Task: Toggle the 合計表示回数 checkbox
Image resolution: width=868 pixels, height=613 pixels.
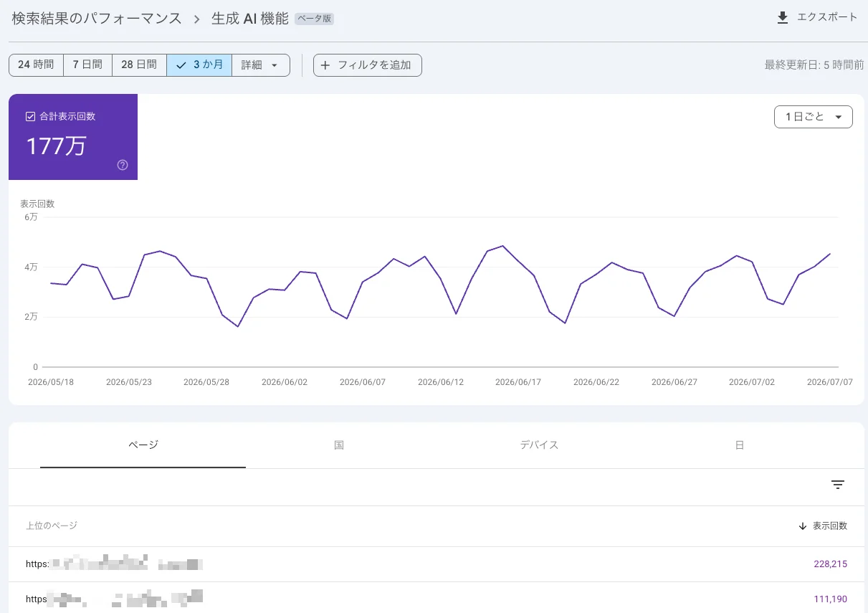Action: pos(30,116)
